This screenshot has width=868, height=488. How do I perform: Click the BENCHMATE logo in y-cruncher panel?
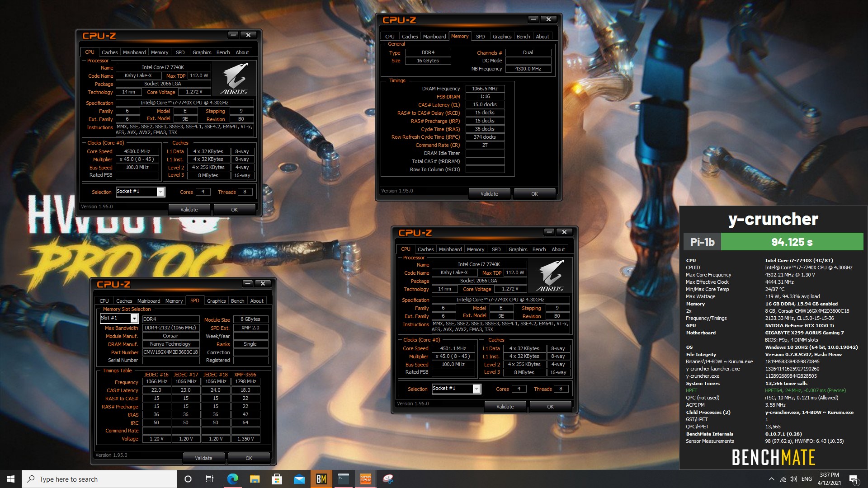tap(773, 457)
